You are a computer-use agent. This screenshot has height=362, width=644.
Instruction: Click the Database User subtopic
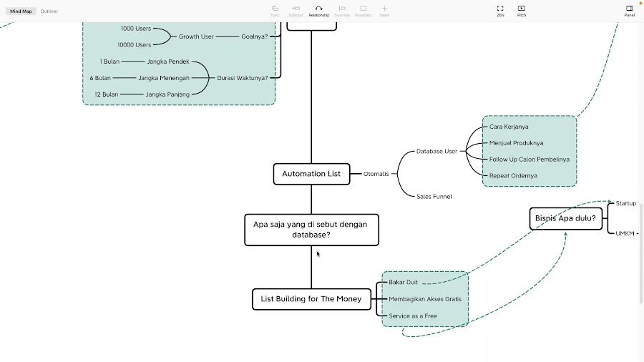point(436,152)
